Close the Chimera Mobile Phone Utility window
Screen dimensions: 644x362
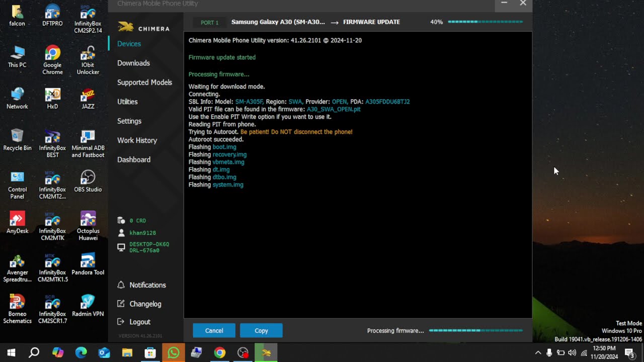(x=523, y=4)
